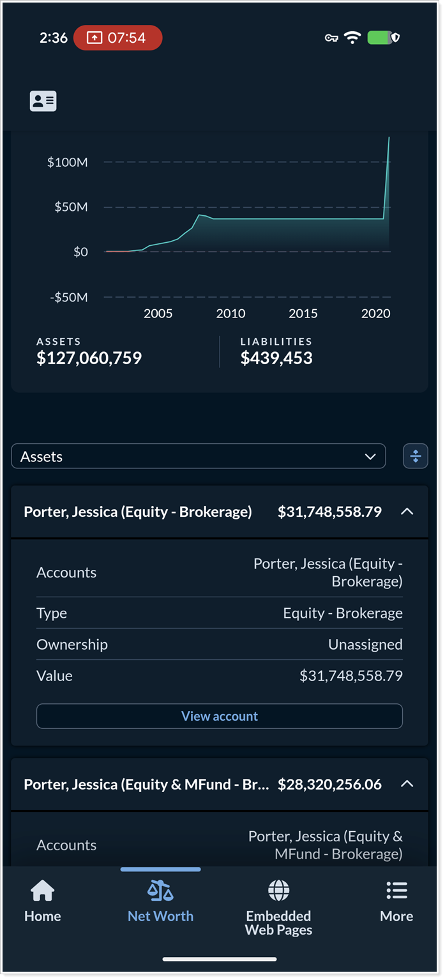Click the Value row showing $31,748,558.79
Viewport: 445px width, 980px height.
point(220,676)
